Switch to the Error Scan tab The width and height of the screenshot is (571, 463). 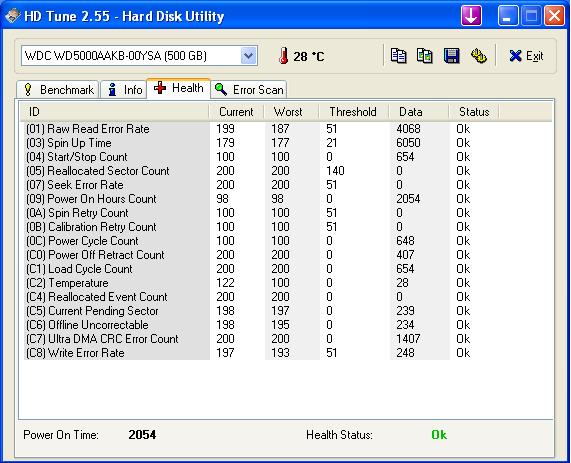click(249, 90)
